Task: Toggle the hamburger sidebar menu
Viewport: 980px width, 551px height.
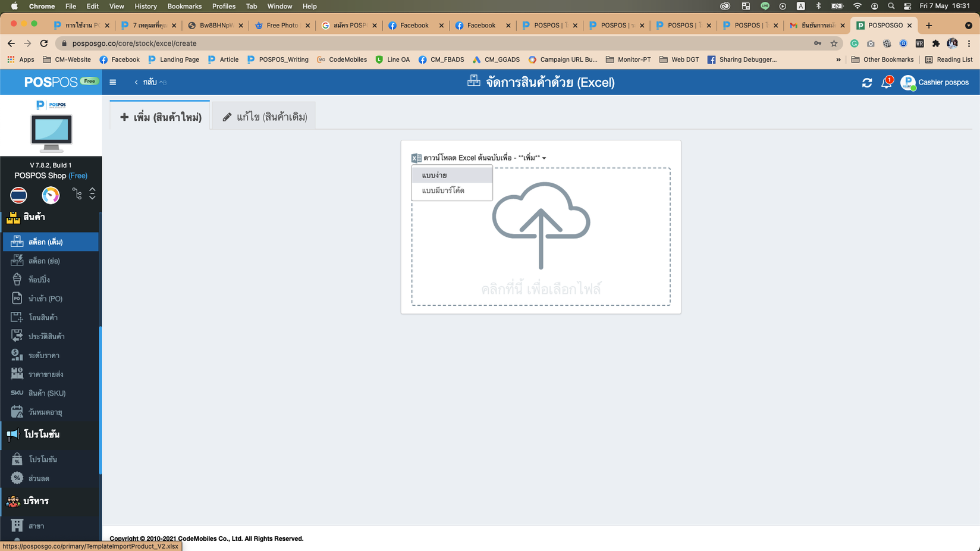Action: (113, 82)
